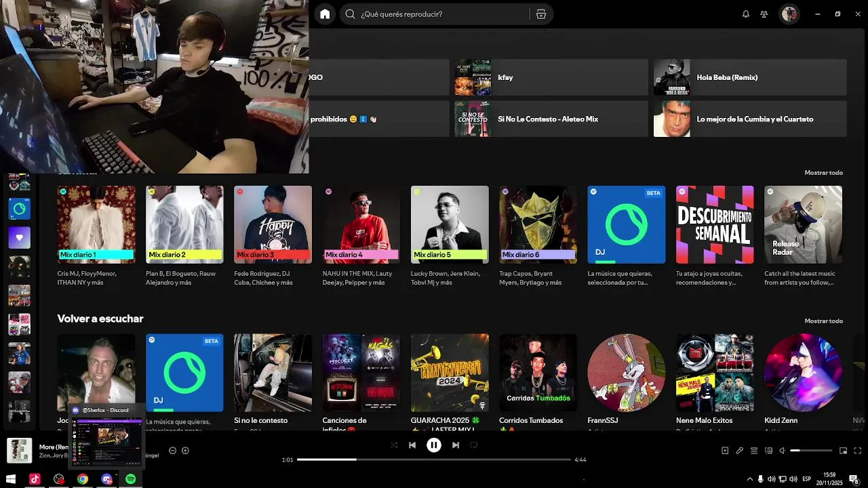868x488 pixels.
Task: Open the GUARACHA 2025 playlist cover
Action: tap(450, 372)
